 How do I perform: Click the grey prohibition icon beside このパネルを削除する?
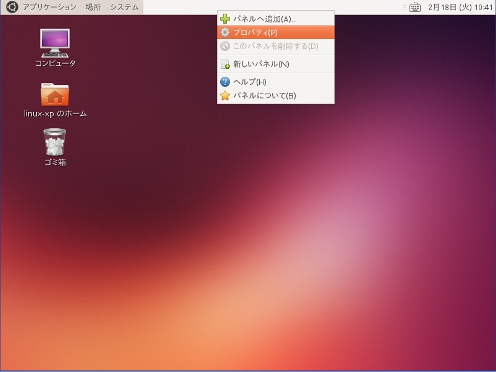point(225,46)
